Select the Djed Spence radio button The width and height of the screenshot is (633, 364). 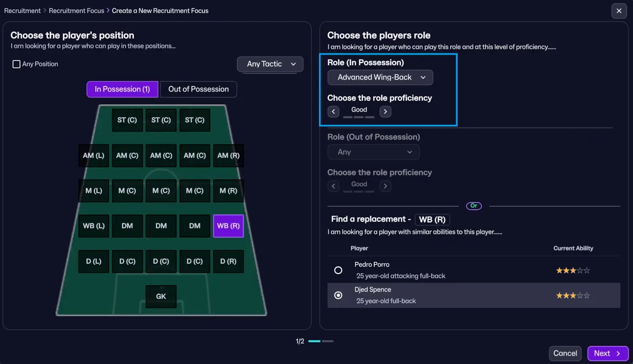click(x=338, y=295)
